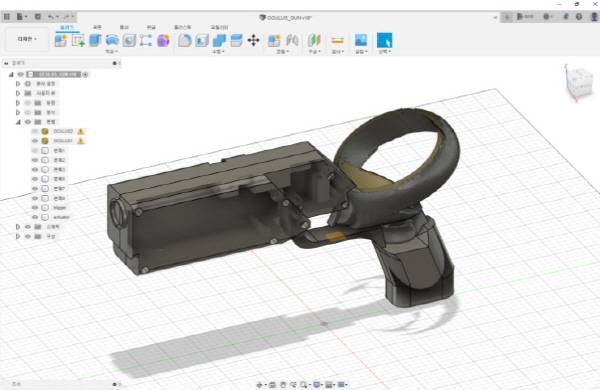Screen dimensions: 600x390
Task: Expand the Document Settings tree node
Action: (18, 83)
